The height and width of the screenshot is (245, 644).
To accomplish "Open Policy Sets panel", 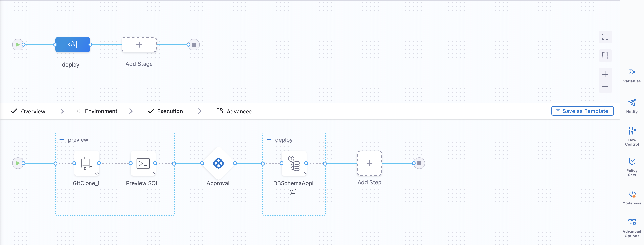I will 632,167.
